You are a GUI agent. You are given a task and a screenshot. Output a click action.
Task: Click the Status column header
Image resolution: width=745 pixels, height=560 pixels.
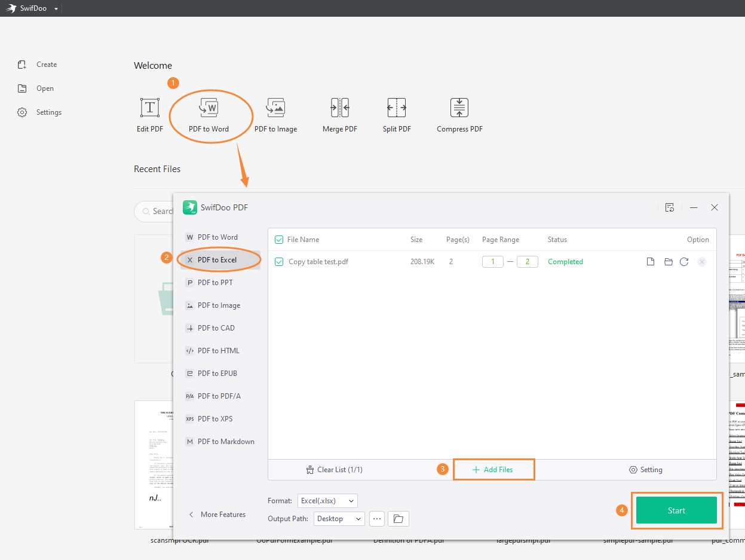(557, 240)
